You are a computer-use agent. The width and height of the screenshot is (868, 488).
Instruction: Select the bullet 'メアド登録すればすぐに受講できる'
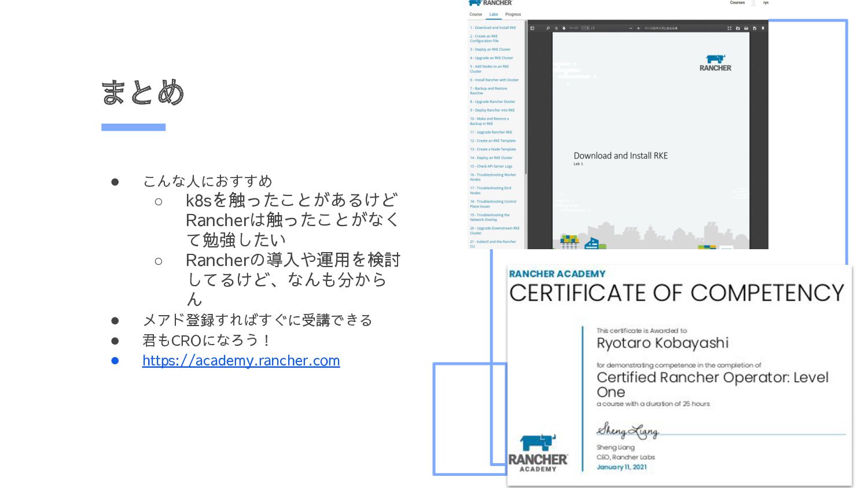pyautogui.click(x=258, y=320)
